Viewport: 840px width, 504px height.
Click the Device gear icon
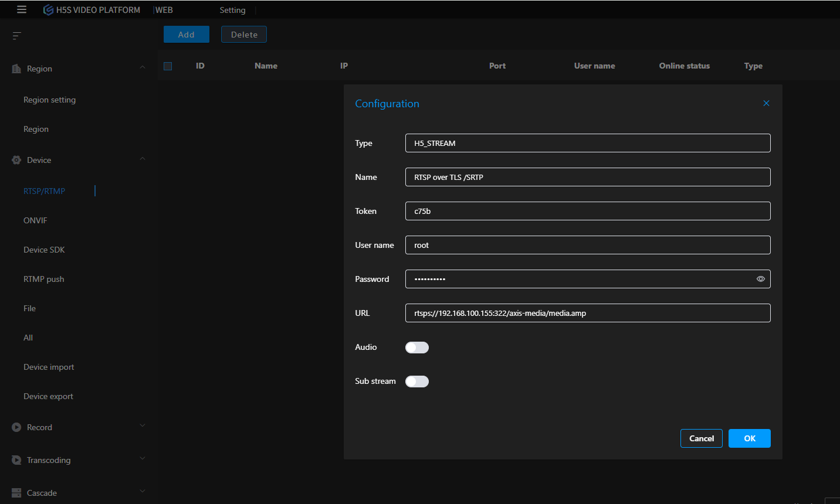[16, 160]
